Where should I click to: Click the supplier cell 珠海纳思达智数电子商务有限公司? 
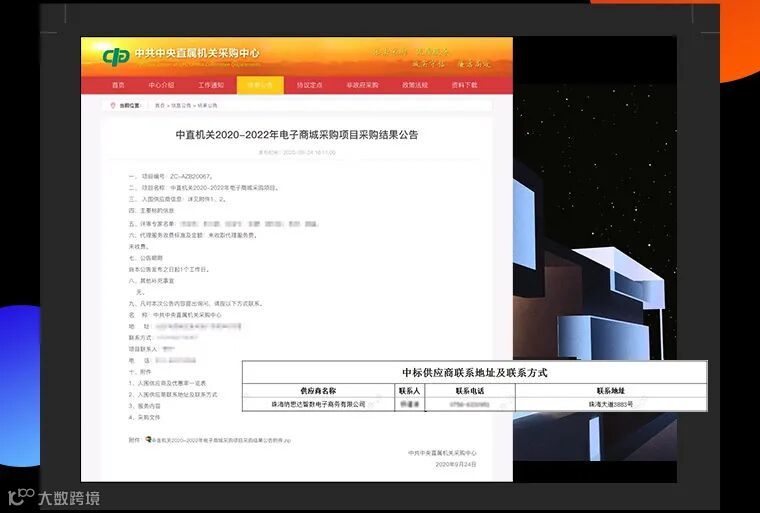318,404
